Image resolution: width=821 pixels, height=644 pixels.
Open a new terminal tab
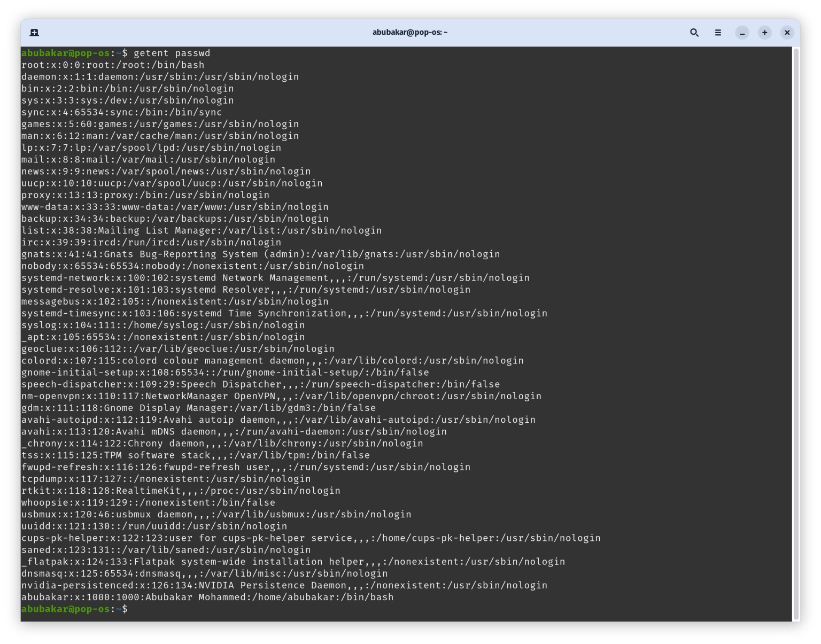coord(34,33)
